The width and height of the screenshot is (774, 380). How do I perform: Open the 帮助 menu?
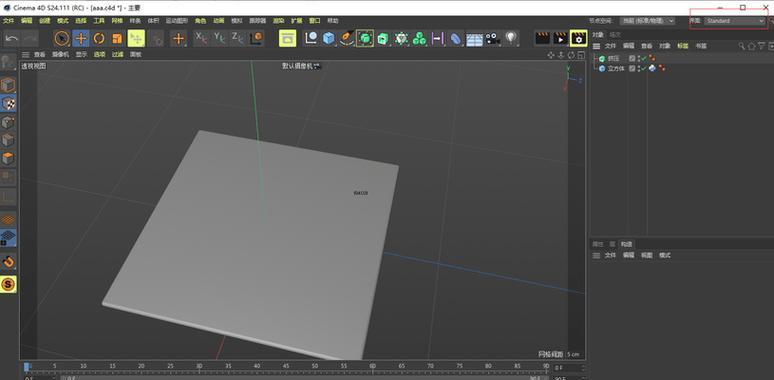333,21
